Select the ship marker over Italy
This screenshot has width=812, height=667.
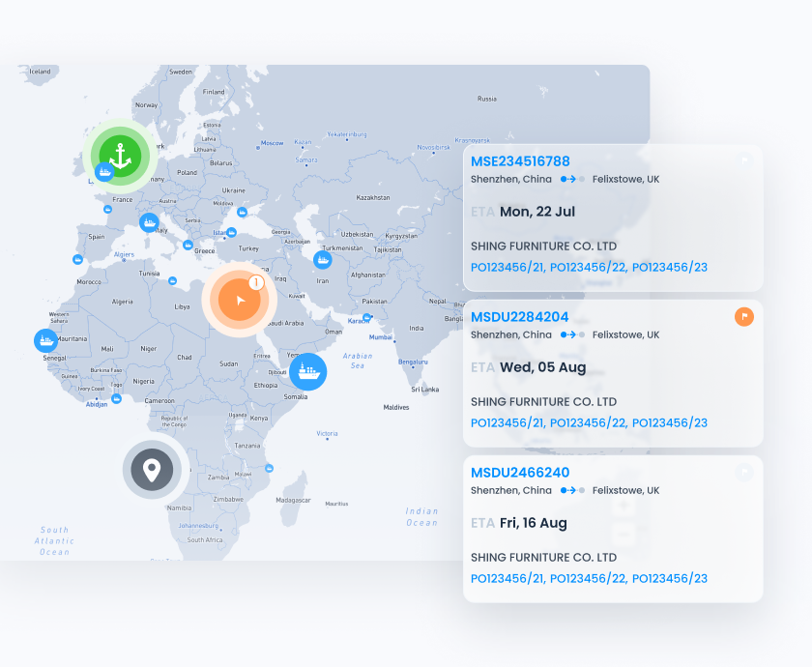tap(149, 222)
